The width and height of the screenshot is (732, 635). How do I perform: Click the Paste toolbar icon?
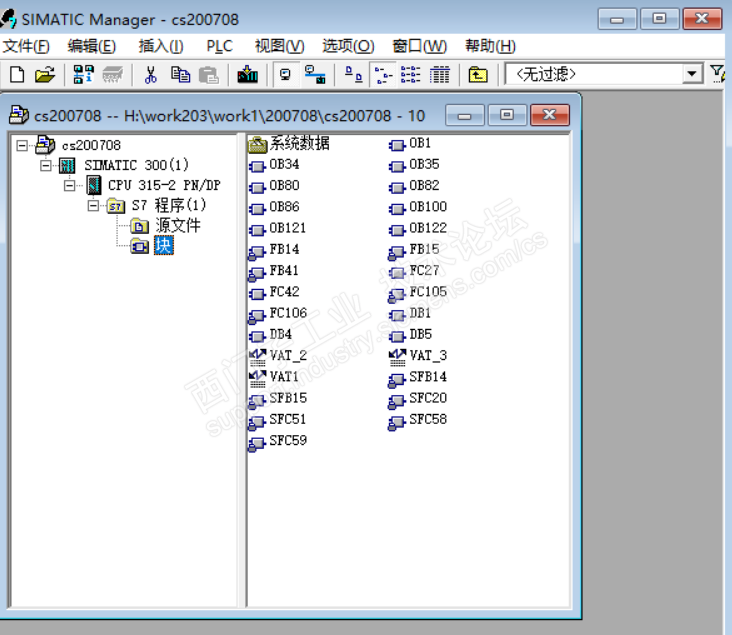click(x=208, y=74)
